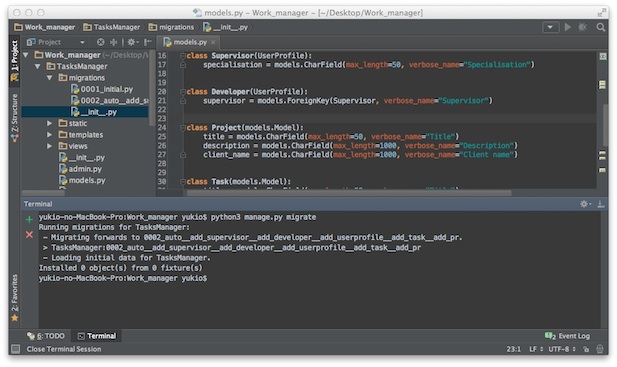
Task: Click the 'class Project(models.Model):' code line
Action: coord(245,127)
